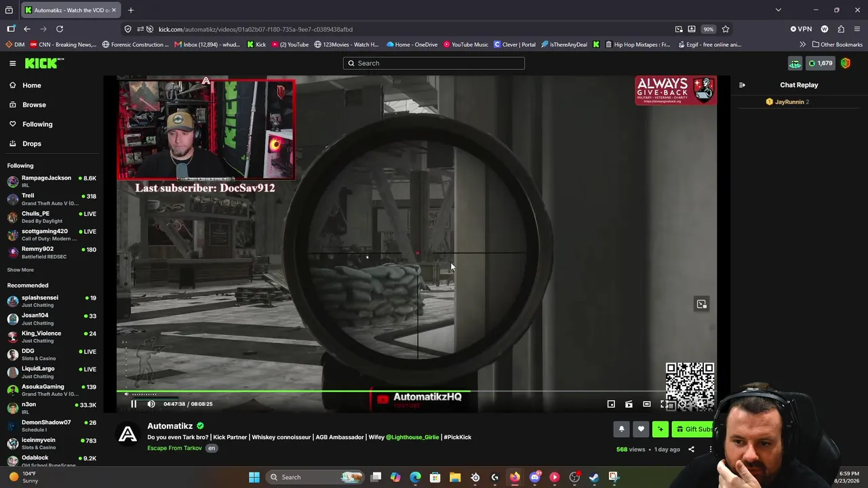Open the YouTube Music bookmark
The width and height of the screenshot is (868, 488).
pos(466,45)
